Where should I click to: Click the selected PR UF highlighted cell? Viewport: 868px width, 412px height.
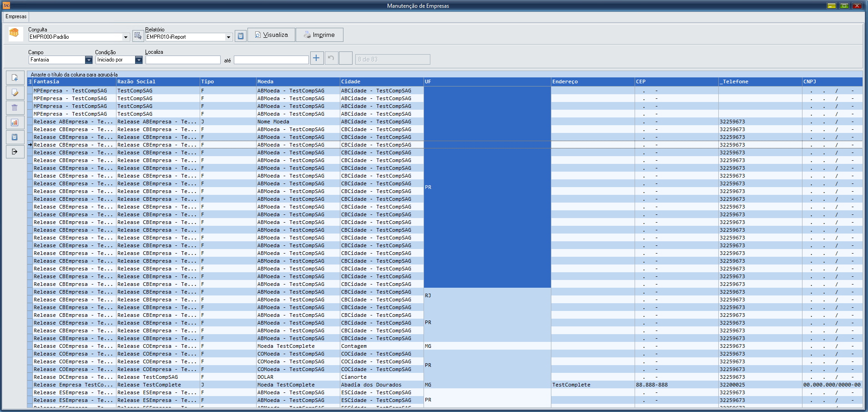488,187
